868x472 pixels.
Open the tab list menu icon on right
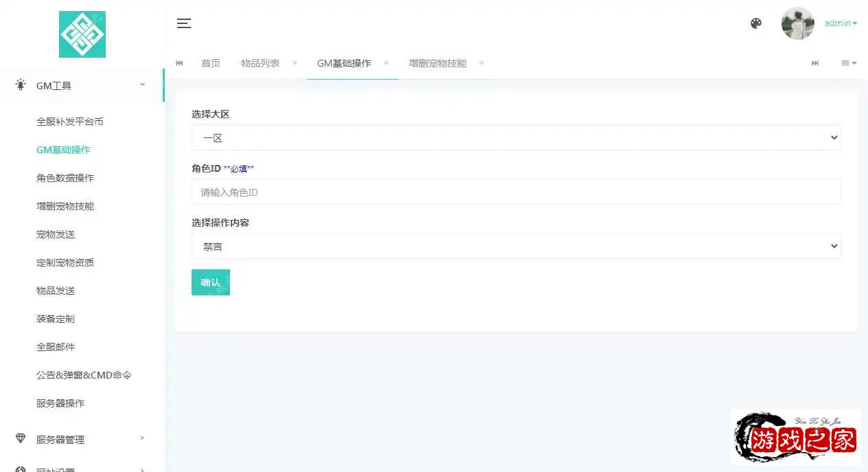click(849, 63)
